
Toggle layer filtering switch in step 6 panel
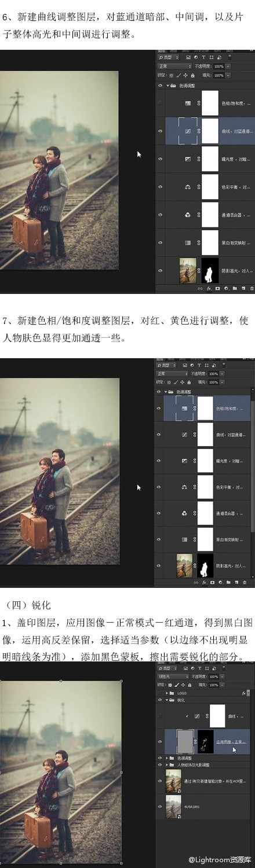(x=230, y=57)
